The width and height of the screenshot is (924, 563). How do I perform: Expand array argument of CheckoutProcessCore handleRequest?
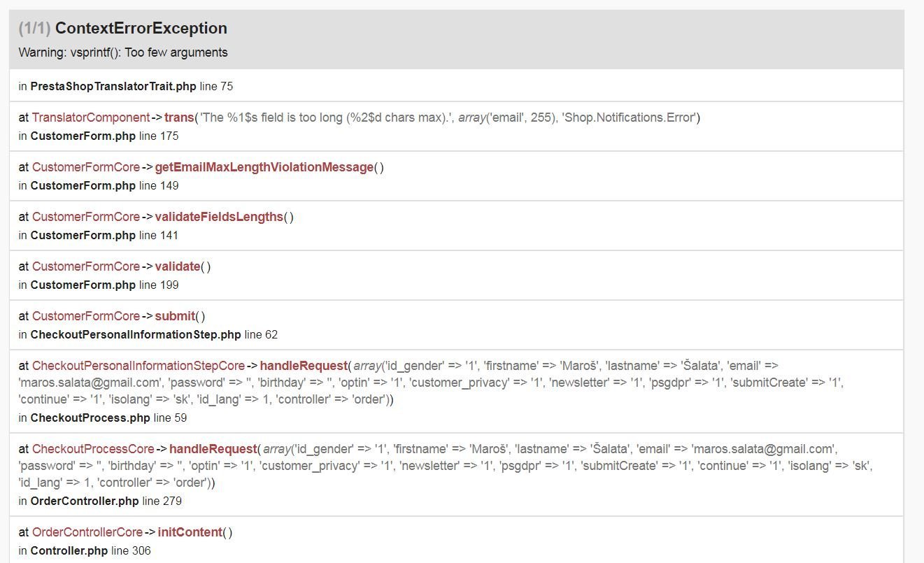point(276,449)
